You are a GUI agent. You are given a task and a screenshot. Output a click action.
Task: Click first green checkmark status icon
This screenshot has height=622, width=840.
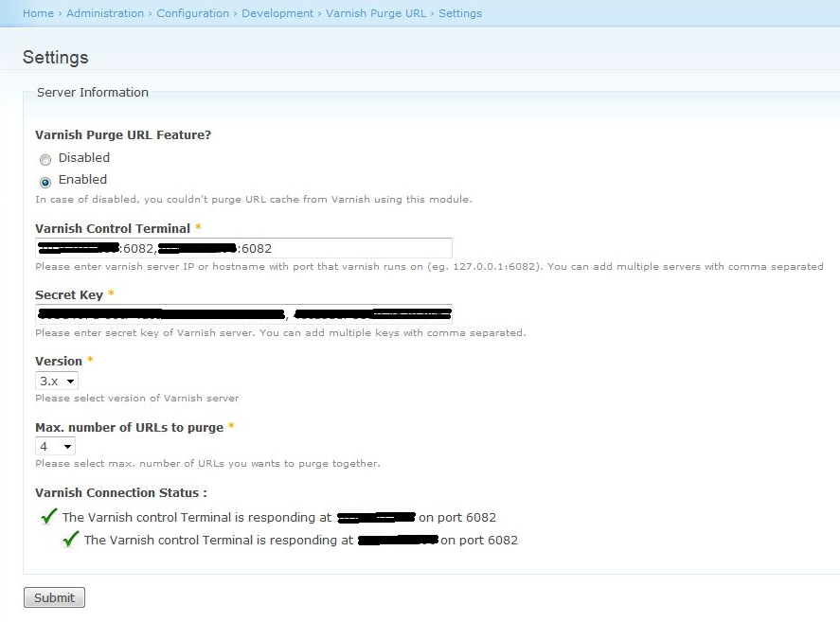48,517
